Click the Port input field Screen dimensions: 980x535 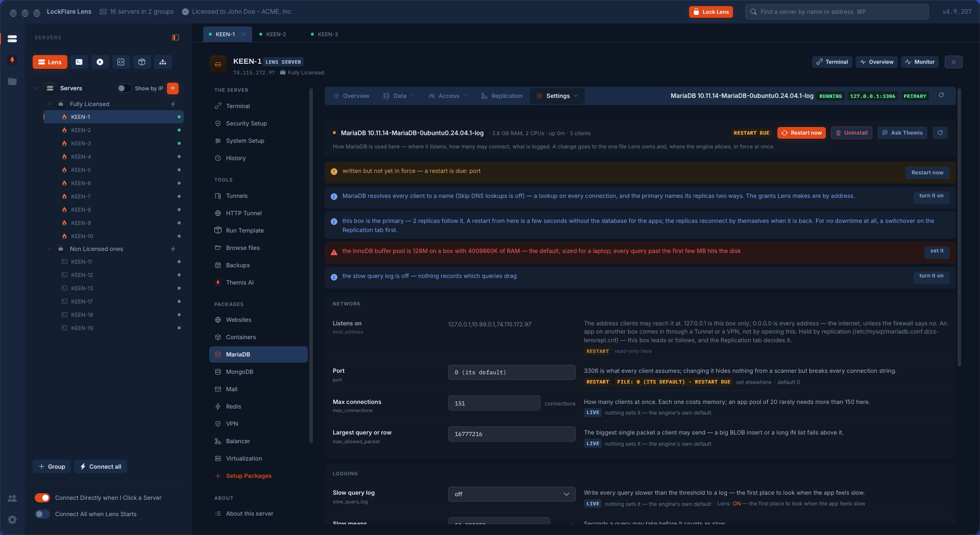tap(511, 372)
